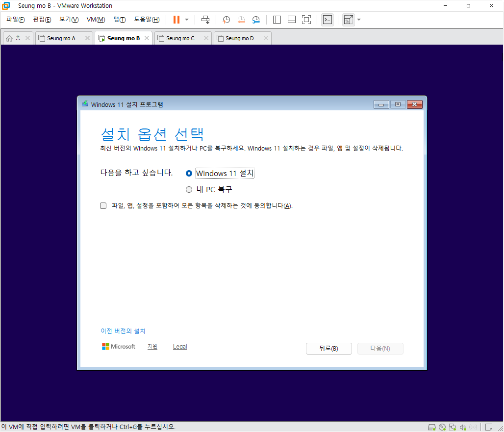Open the 편집(E) menu
The width and height of the screenshot is (504, 432).
[x=42, y=20]
